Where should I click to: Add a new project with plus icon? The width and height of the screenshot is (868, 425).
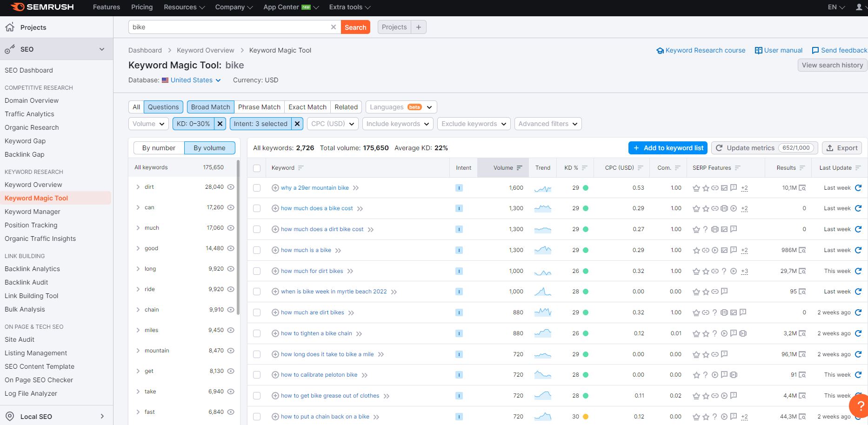(419, 27)
